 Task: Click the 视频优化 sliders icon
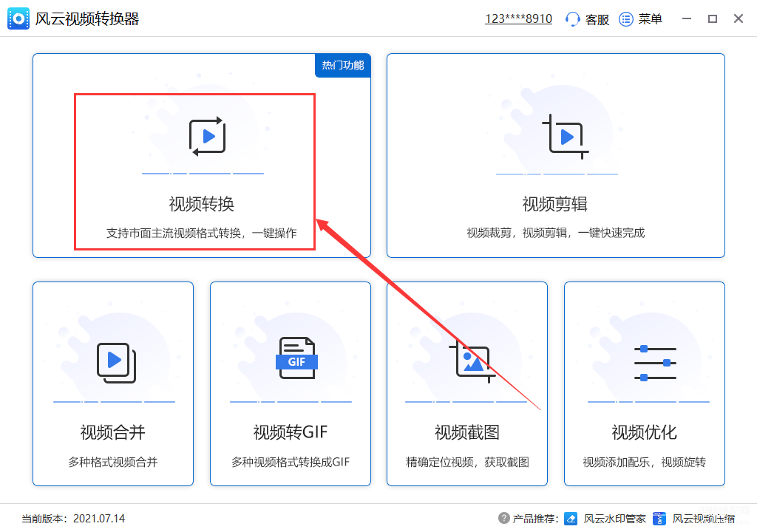click(655, 363)
